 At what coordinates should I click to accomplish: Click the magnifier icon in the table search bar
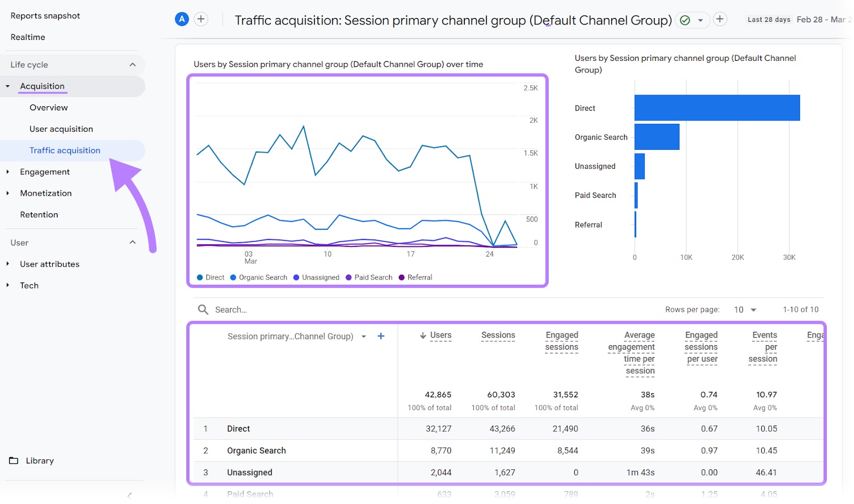tap(203, 309)
